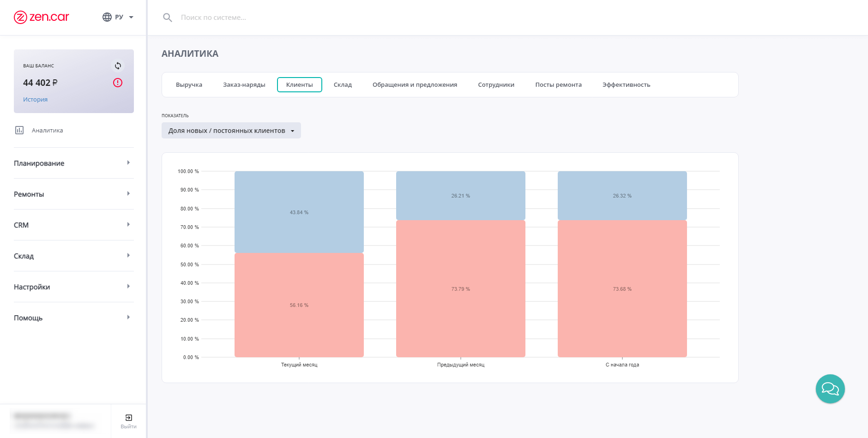The width and height of the screenshot is (868, 438).
Task: Open the Доля новых / постоянных клиентов dropdown
Action: pyautogui.click(x=231, y=130)
